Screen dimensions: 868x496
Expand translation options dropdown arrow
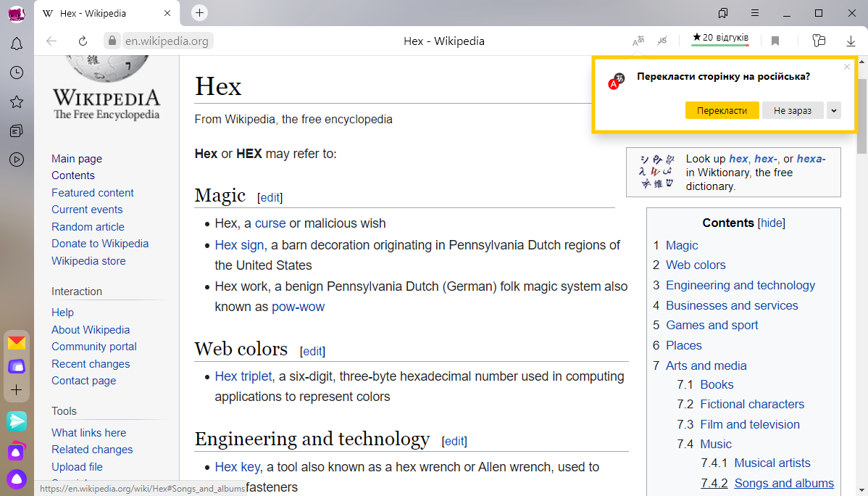(x=834, y=110)
